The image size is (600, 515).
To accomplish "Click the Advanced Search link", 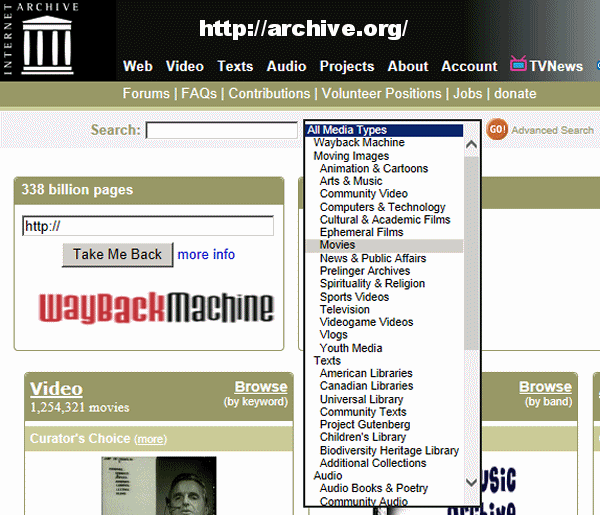I will click(x=553, y=130).
